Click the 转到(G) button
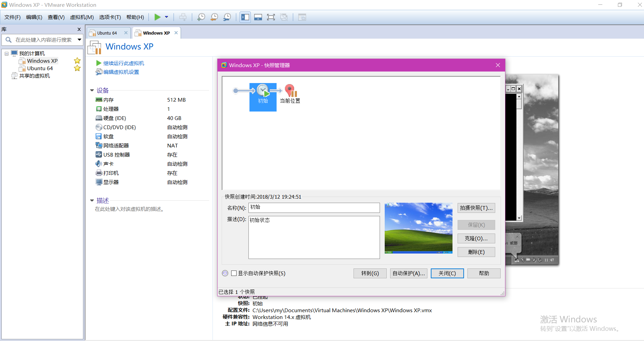Image resolution: width=644 pixels, height=341 pixels. [370, 274]
